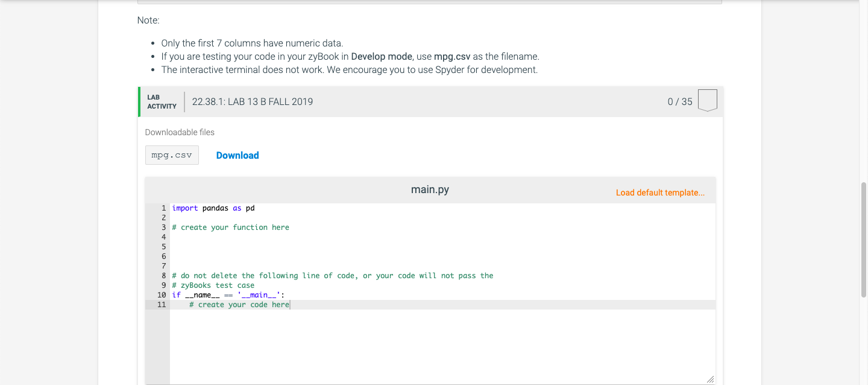Click the green activity status bar
Image resolution: width=868 pixels, height=385 pixels.
click(x=139, y=101)
